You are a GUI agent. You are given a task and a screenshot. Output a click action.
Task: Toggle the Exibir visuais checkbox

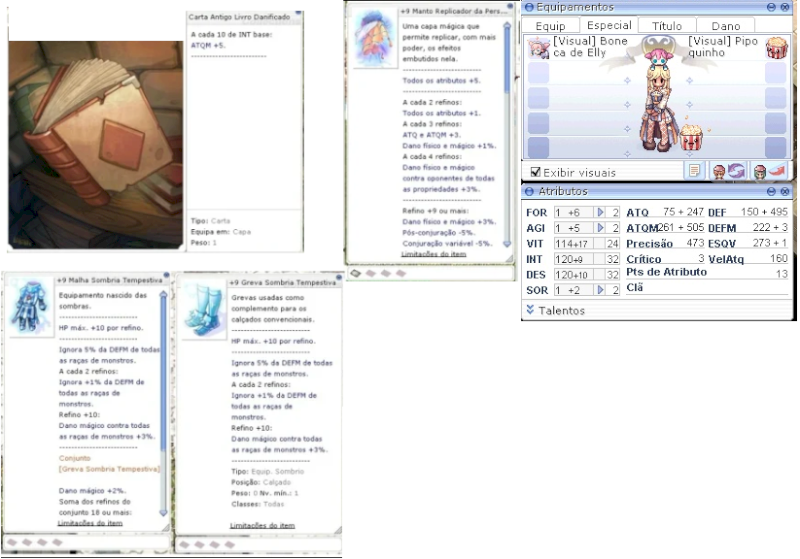click(x=535, y=172)
